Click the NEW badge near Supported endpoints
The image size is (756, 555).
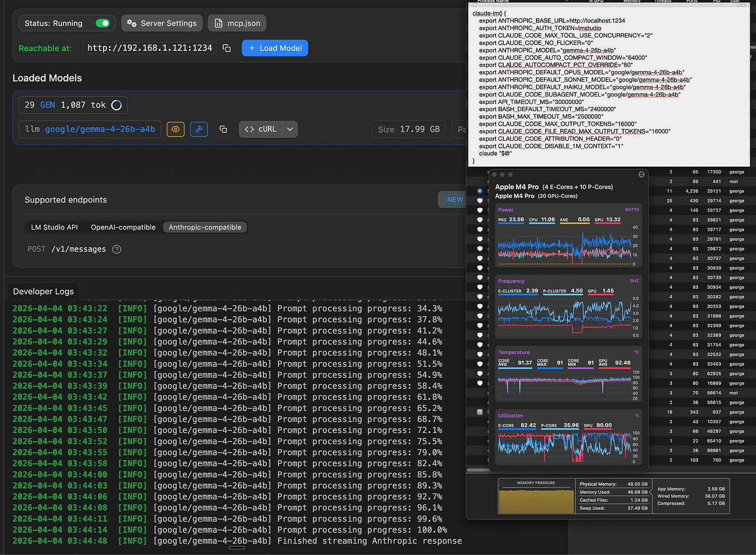point(455,199)
